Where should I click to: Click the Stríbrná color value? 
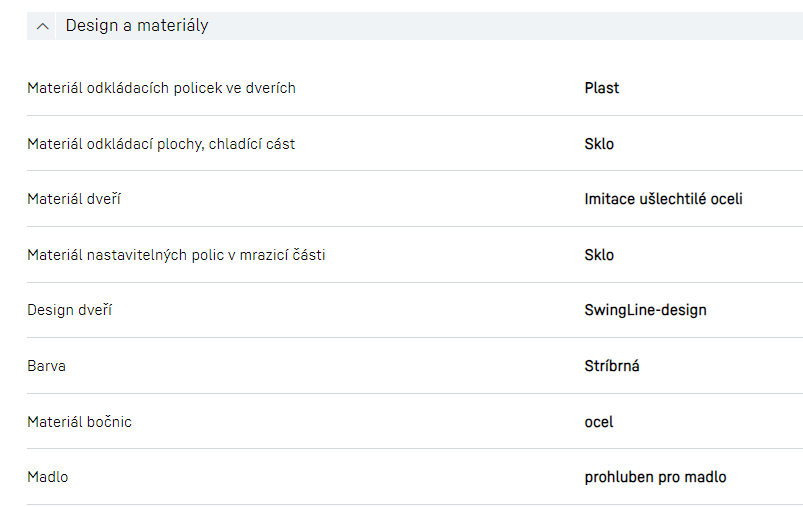click(612, 366)
